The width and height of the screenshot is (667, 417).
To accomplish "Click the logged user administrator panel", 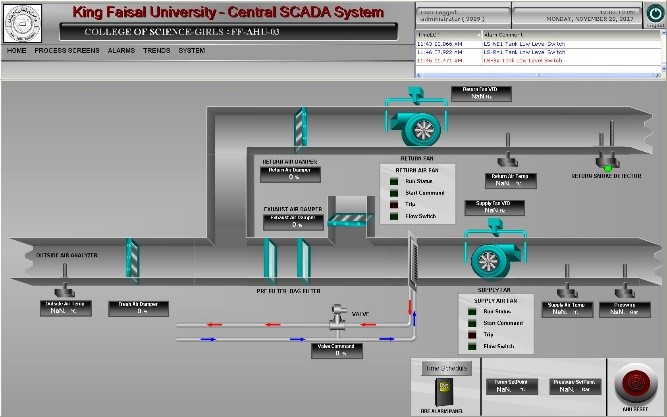I will 463,16.
